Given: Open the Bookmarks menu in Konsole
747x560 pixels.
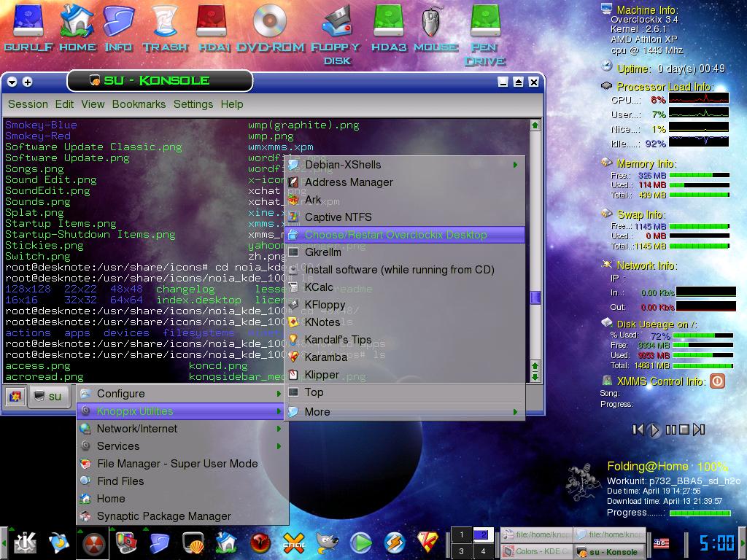Looking at the screenshot, I should (x=139, y=104).
